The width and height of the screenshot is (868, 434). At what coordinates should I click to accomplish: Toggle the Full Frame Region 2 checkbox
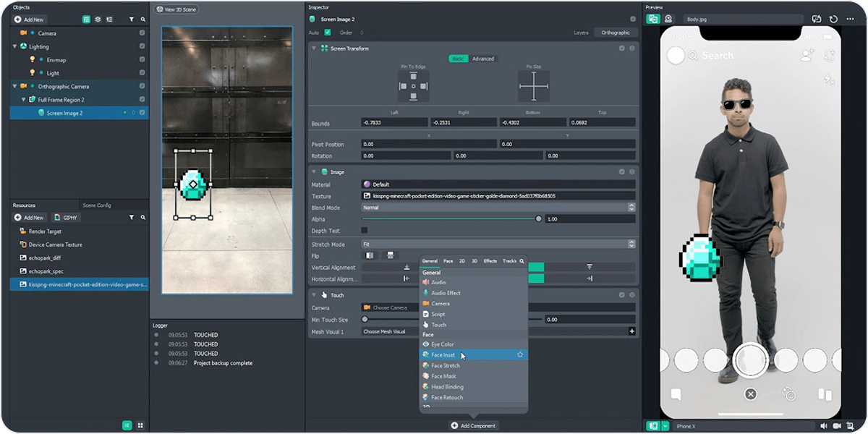(142, 100)
